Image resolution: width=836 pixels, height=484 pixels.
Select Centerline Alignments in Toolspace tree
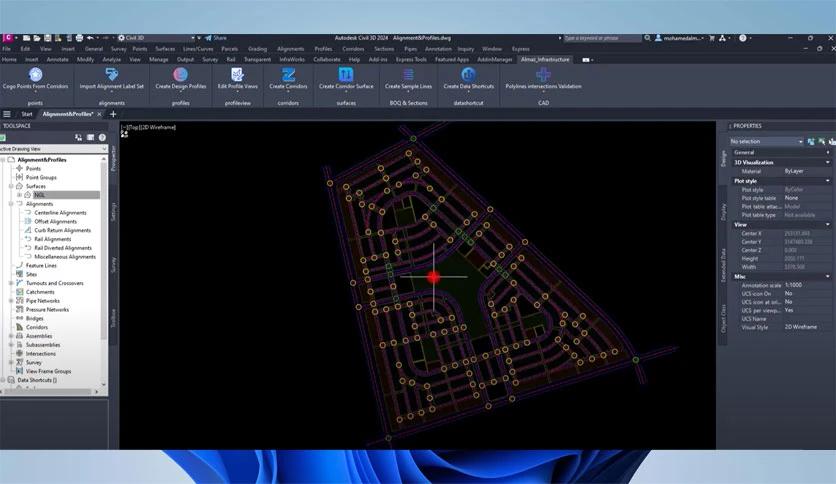pyautogui.click(x=60, y=213)
